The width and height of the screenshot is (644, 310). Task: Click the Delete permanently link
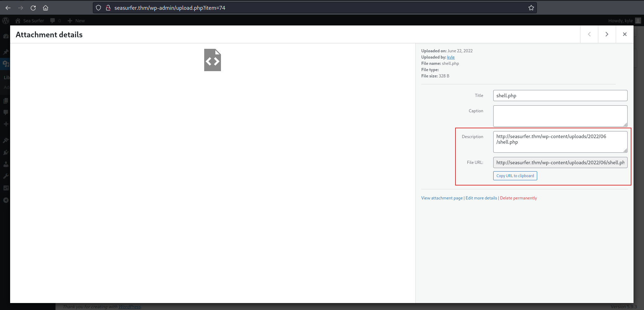click(x=518, y=198)
